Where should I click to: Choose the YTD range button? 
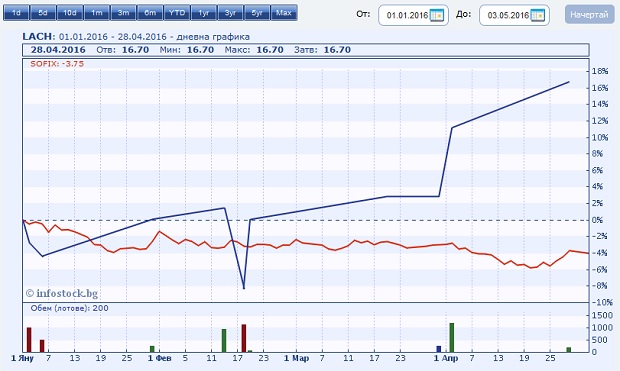(x=177, y=13)
